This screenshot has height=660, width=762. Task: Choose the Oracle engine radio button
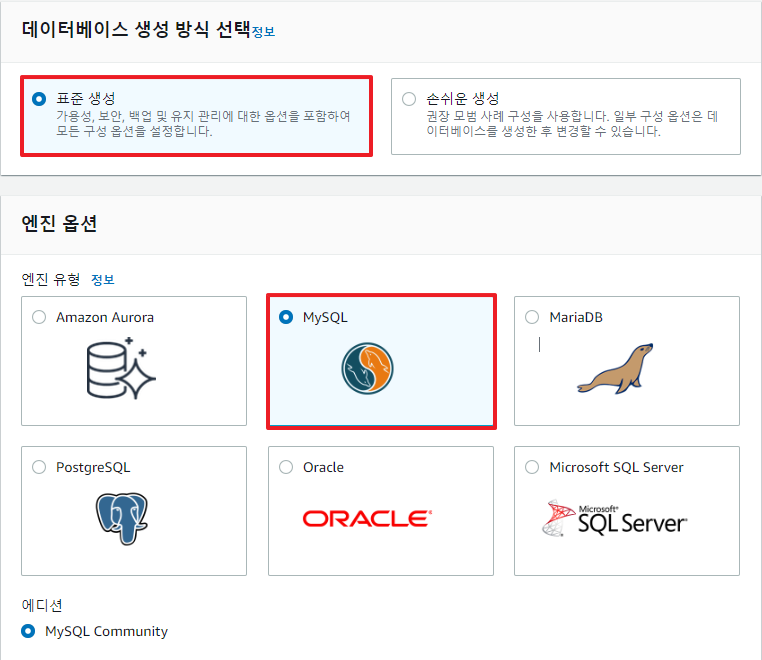[x=286, y=468]
